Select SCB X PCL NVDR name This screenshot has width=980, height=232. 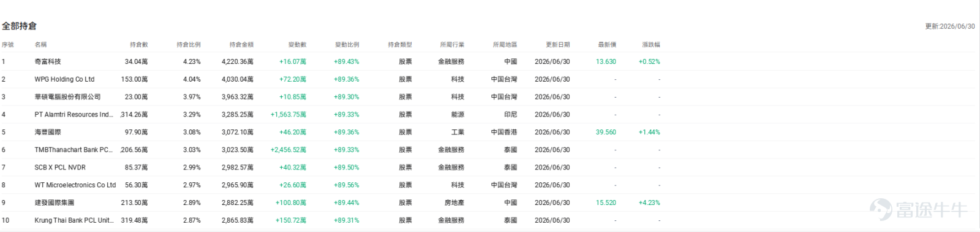coord(60,168)
